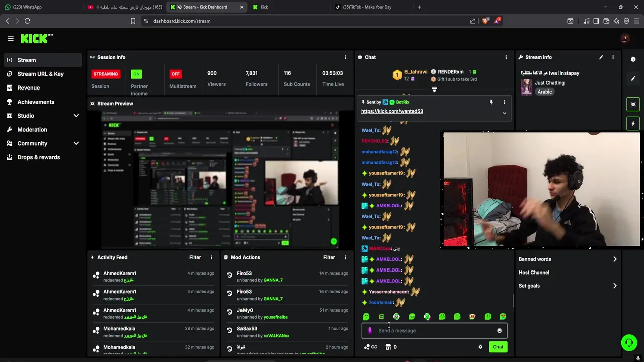Reload the page with browser refresh icon
The image size is (644, 362).
[x=27, y=21]
